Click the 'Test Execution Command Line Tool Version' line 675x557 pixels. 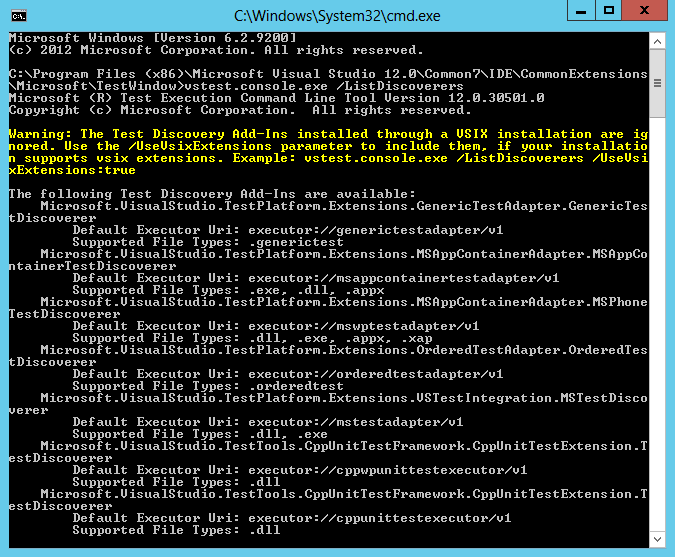(277, 98)
